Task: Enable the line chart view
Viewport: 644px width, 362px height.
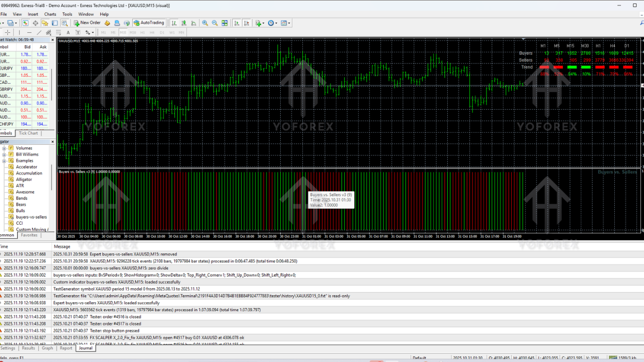Action: coord(193,23)
